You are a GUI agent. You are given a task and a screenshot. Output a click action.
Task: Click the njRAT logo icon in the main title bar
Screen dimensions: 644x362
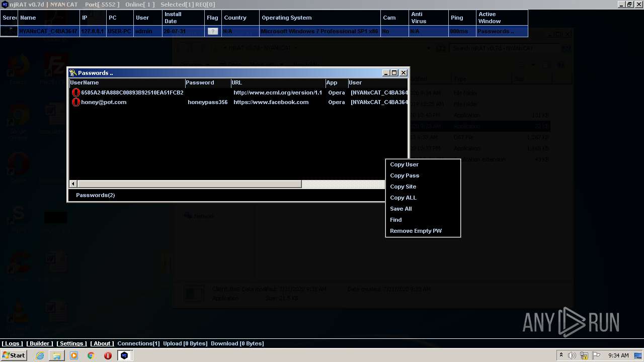coord(5,5)
